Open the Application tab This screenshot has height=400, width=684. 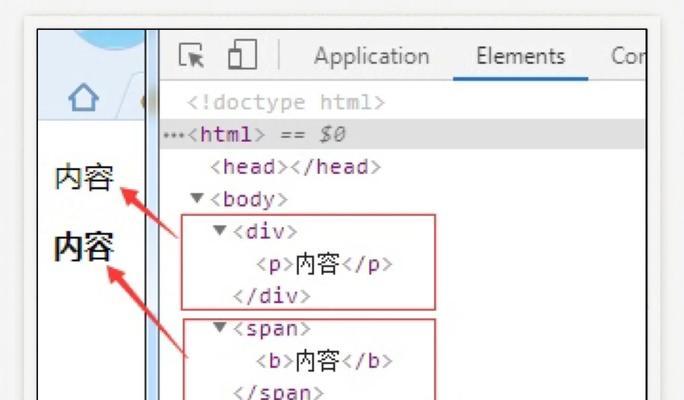click(x=372, y=56)
